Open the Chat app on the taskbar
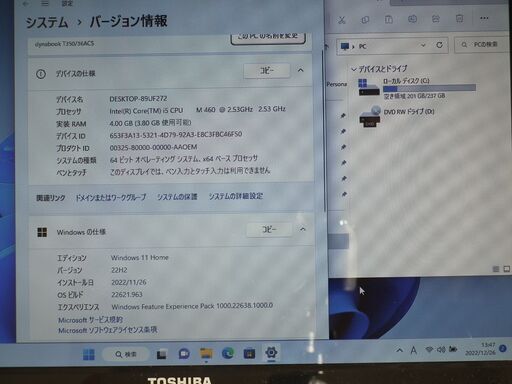This screenshot has width=512, height=384. [184, 354]
